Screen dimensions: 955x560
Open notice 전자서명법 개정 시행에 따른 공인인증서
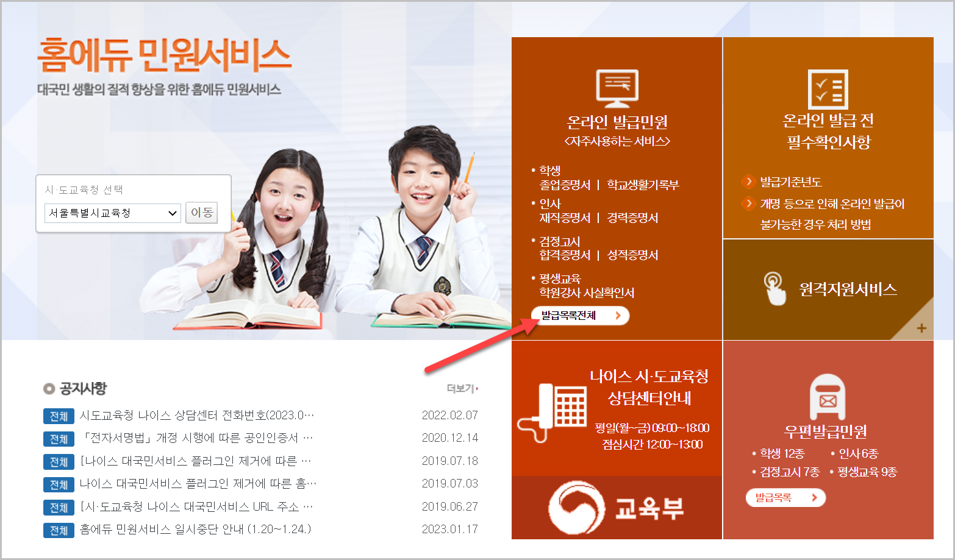(197, 438)
